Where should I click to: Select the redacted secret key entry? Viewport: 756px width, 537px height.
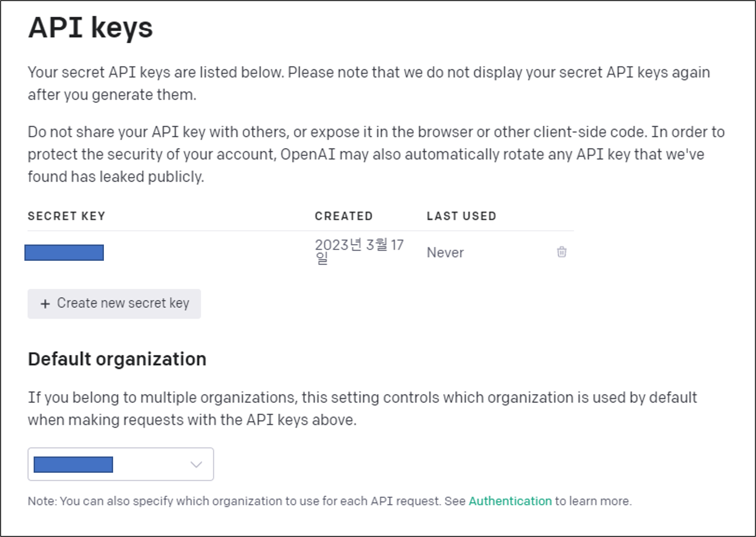pyautogui.click(x=64, y=253)
